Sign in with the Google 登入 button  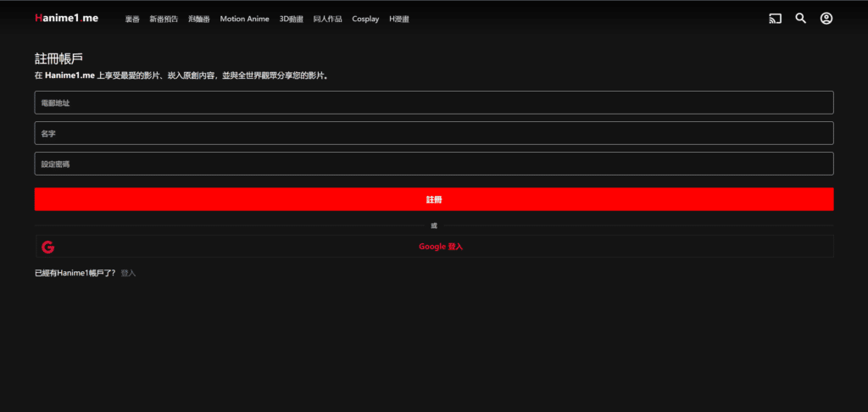coord(435,247)
